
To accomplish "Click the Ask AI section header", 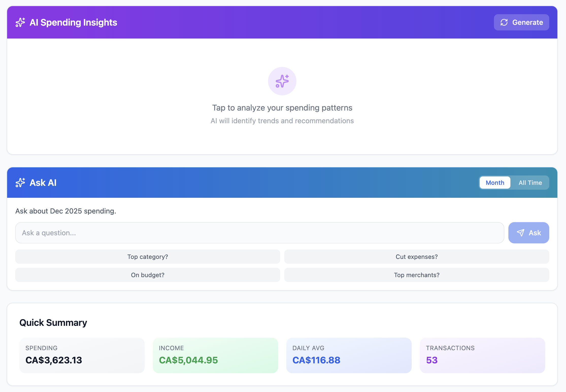I will pos(43,183).
